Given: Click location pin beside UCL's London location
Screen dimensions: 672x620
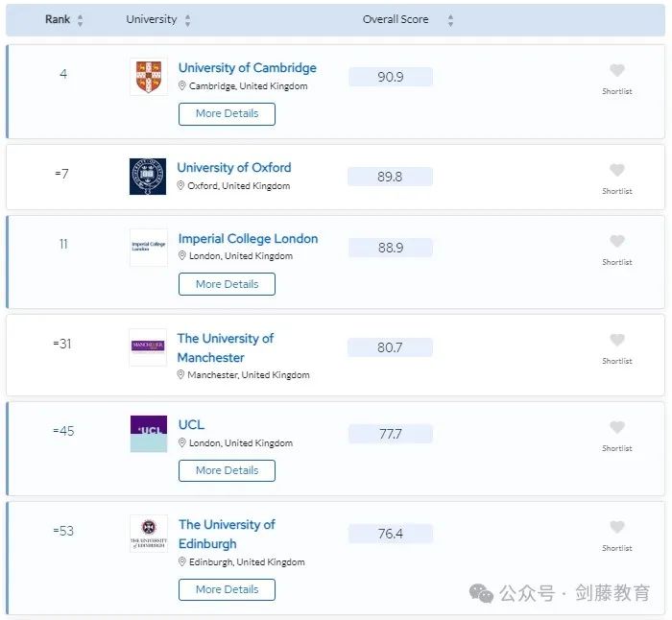Looking at the screenshot, I should pos(181,442).
